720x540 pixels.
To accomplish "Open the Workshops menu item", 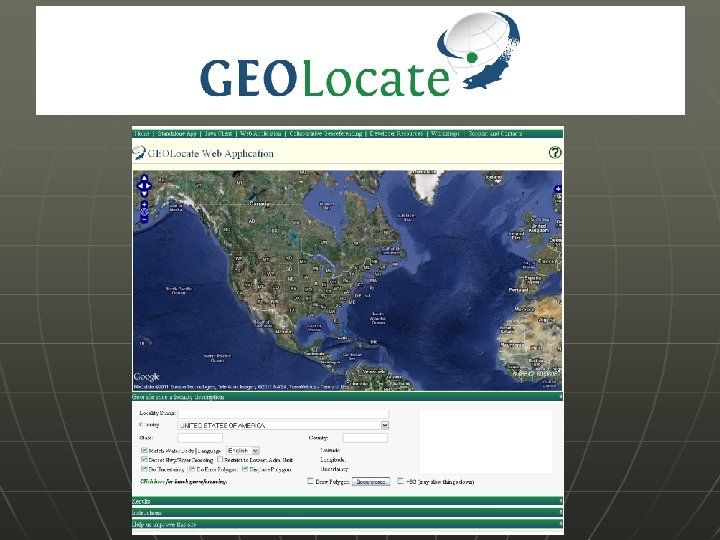I will tap(445, 134).
